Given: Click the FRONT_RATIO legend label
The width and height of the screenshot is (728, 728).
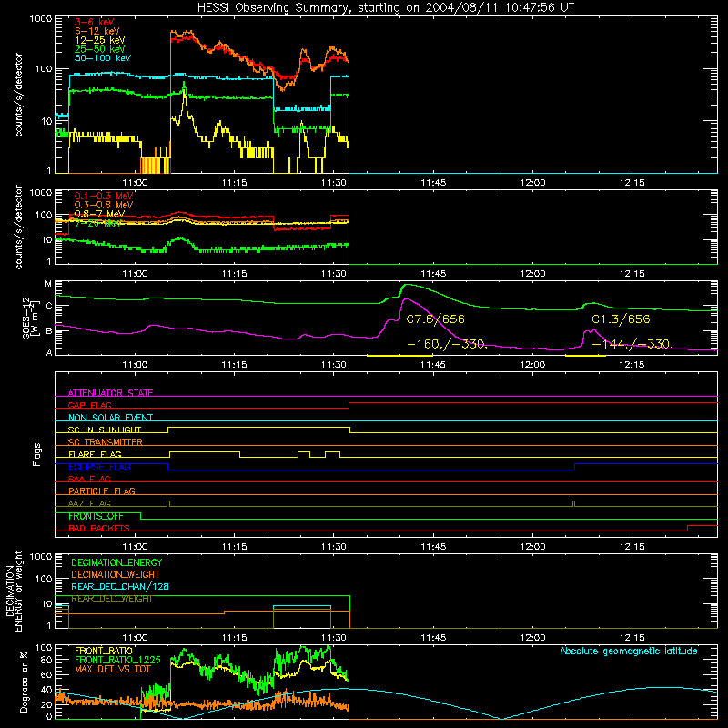Looking at the screenshot, I should click(104, 651).
